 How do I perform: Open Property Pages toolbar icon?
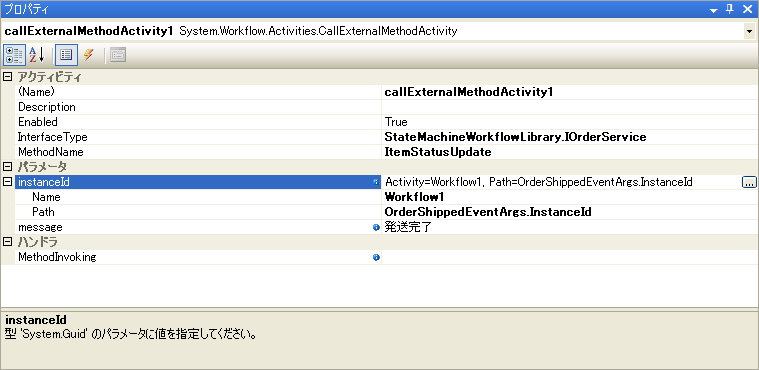[118, 55]
